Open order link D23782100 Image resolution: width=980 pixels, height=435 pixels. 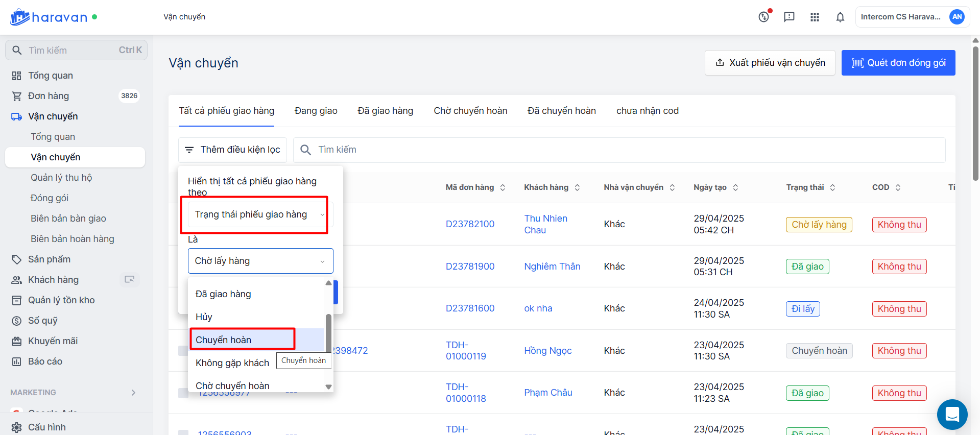(x=470, y=224)
